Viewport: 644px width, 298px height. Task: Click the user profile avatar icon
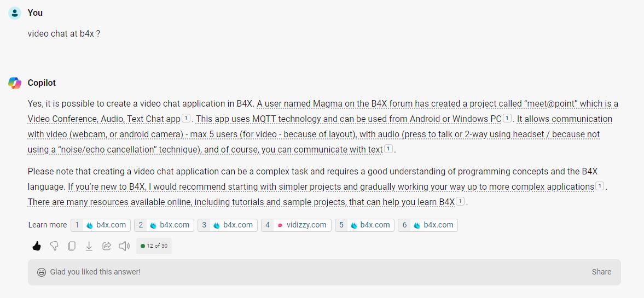click(x=15, y=13)
